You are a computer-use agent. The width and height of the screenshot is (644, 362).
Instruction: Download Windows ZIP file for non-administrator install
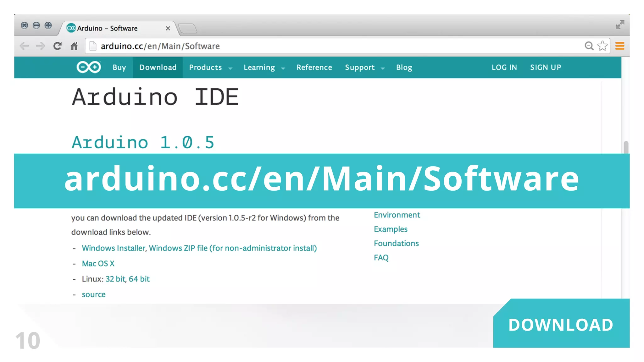pyautogui.click(x=233, y=248)
